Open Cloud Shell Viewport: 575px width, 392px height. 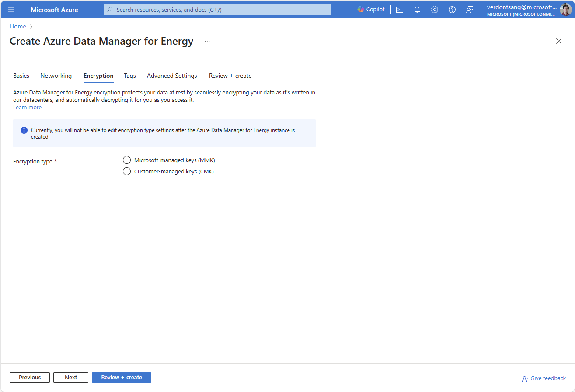tap(399, 9)
